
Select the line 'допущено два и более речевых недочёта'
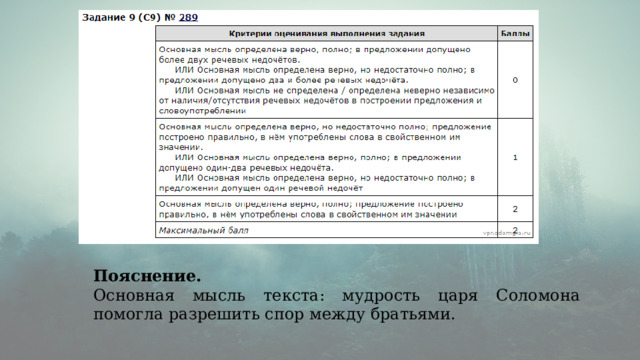pyautogui.click(x=283, y=80)
